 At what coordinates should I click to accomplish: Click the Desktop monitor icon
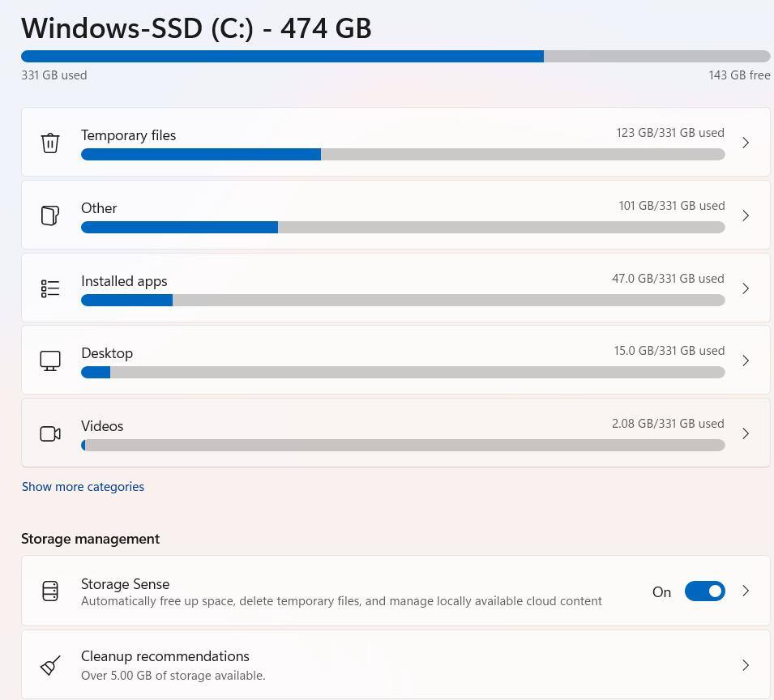click(x=50, y=361)
